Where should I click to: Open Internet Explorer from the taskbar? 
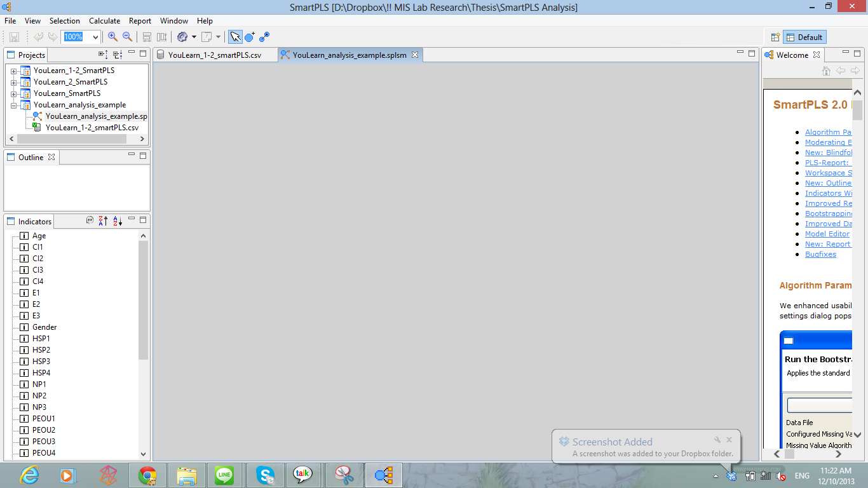click(29, 475)
